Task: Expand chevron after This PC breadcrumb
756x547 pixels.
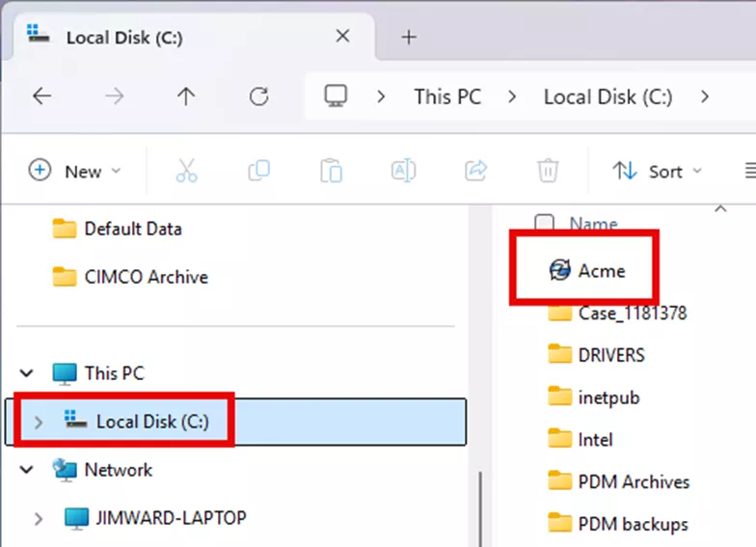Action: [x=512, y=96]
